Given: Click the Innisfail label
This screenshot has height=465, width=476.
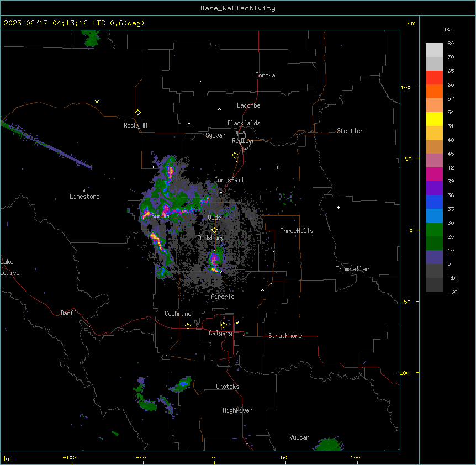Looking at the screenshot, I should coord(229,180).
